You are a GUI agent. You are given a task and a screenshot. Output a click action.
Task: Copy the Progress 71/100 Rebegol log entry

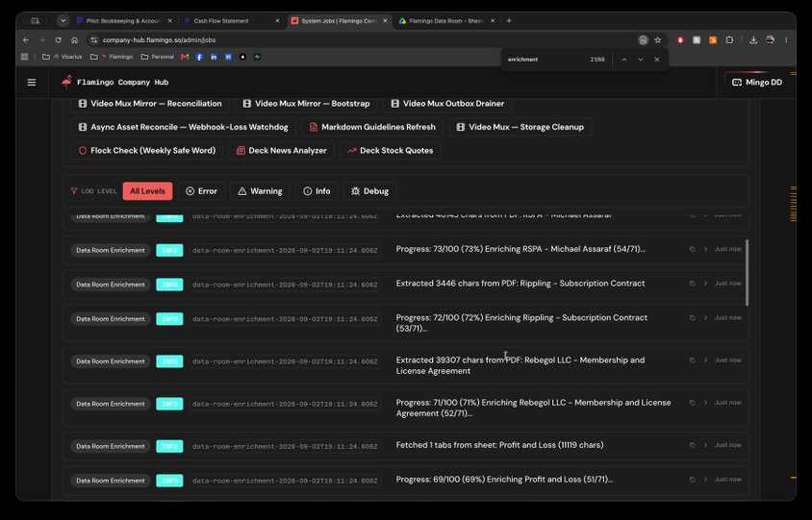tap(692, 403)
